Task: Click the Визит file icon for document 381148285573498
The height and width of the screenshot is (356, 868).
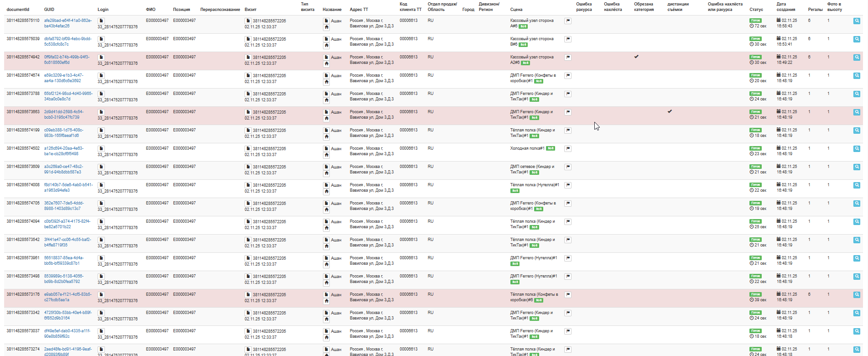Action: [x=248, y=276]
